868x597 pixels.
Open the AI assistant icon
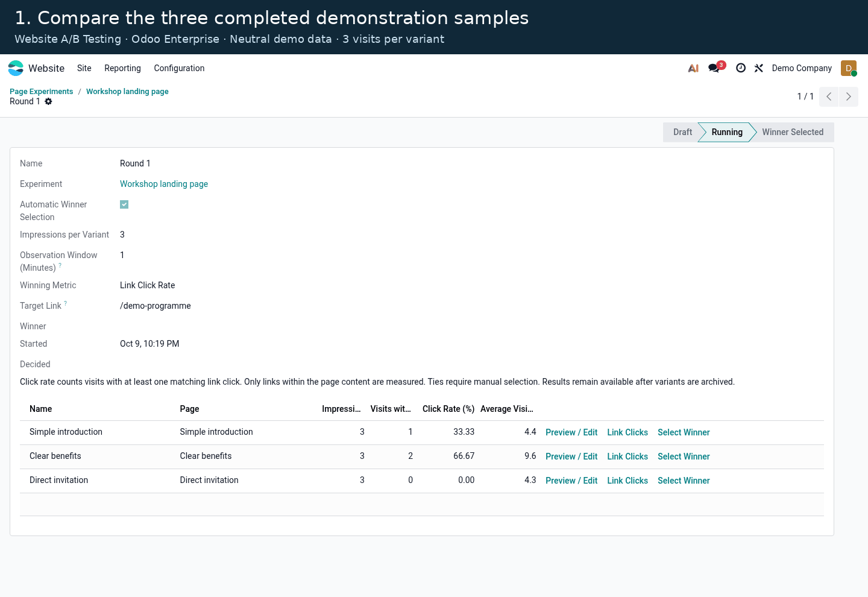point(693,68)
